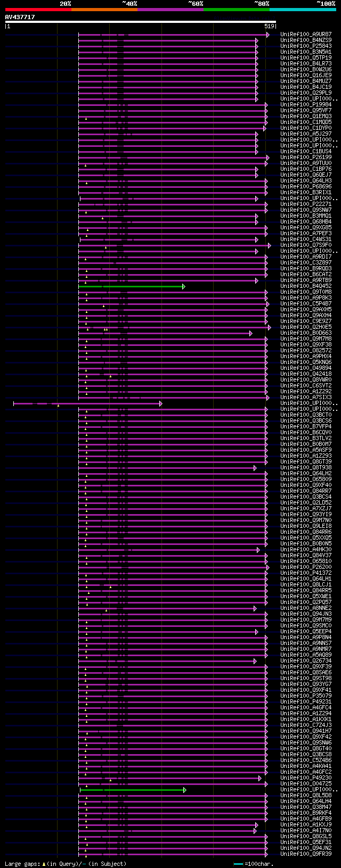Open hit UniRef100_Q68HB4
The height and width of the screenshot is (868, 341).
[x=306, y=222]
